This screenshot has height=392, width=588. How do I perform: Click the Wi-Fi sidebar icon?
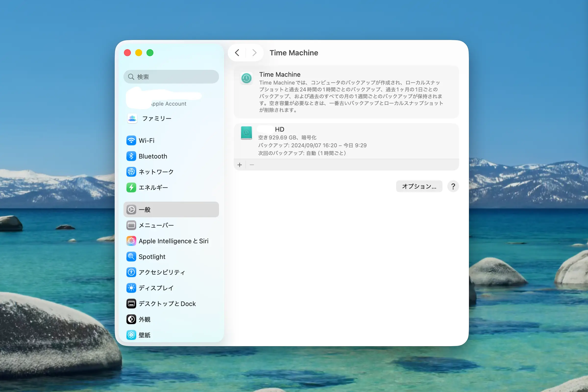coord(131,140)
